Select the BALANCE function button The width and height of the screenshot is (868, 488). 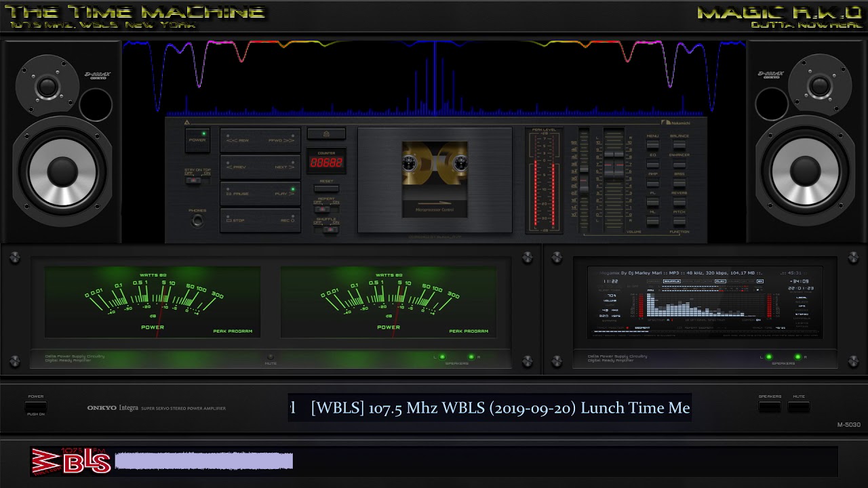point(679,145)
